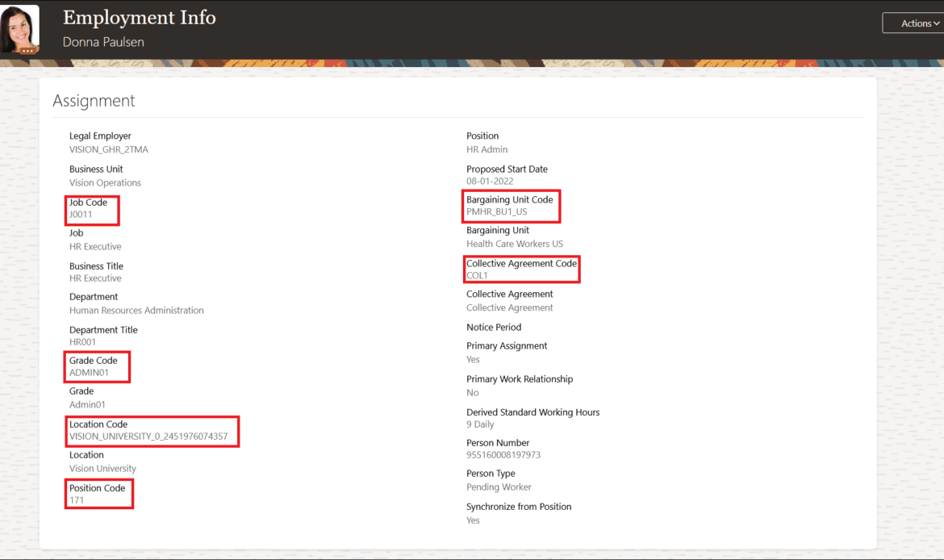
Task: Click the Legal Employer value VISION_GHR_2TMA
Action: coord(109,149)
